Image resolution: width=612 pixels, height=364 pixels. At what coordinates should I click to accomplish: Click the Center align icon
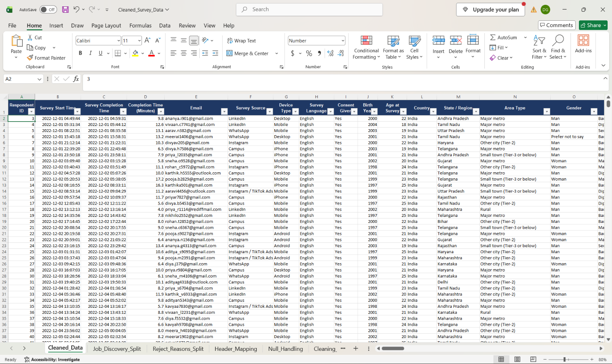pyautogui.click(x=184, y=53)
